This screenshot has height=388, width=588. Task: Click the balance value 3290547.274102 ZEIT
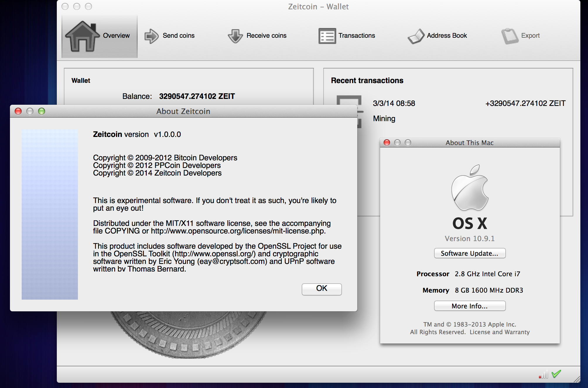tap(197, 96)
